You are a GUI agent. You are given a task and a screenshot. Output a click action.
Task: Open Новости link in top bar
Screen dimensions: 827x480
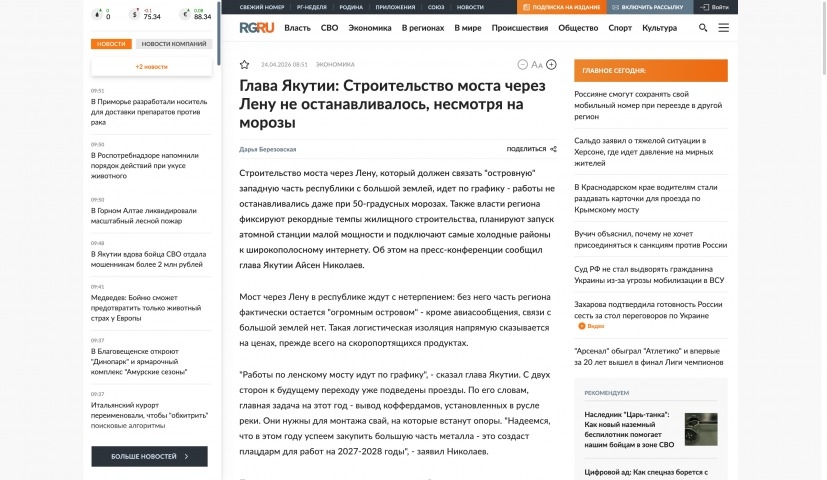(470, 7)
